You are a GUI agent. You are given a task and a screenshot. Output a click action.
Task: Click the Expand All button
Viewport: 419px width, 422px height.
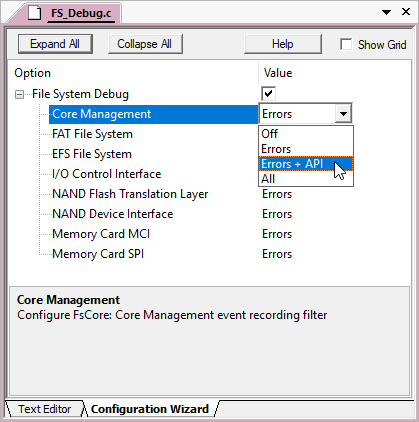tap(55, 44)
